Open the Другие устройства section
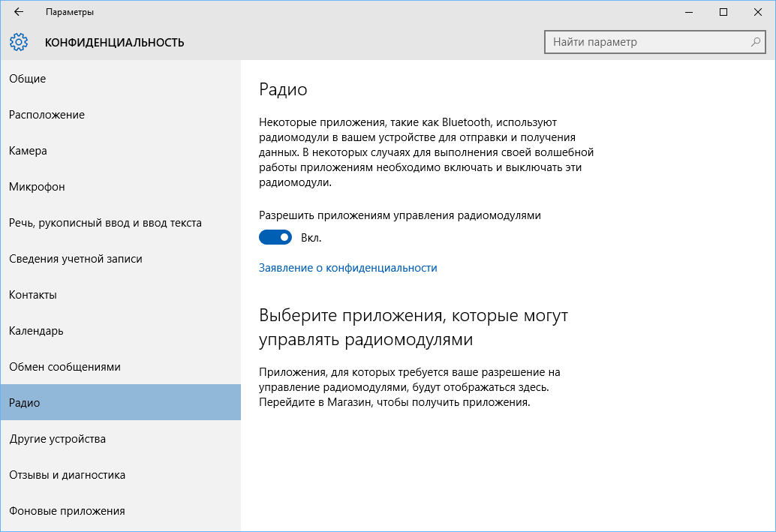The image size is (776, 532). pyautogui.click(x=56, y=439)
